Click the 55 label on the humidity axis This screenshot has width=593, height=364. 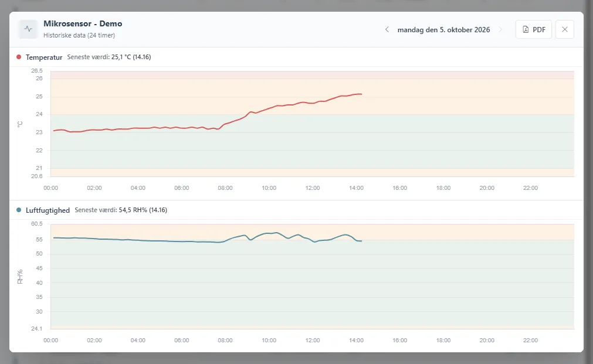tap(39, 239)
